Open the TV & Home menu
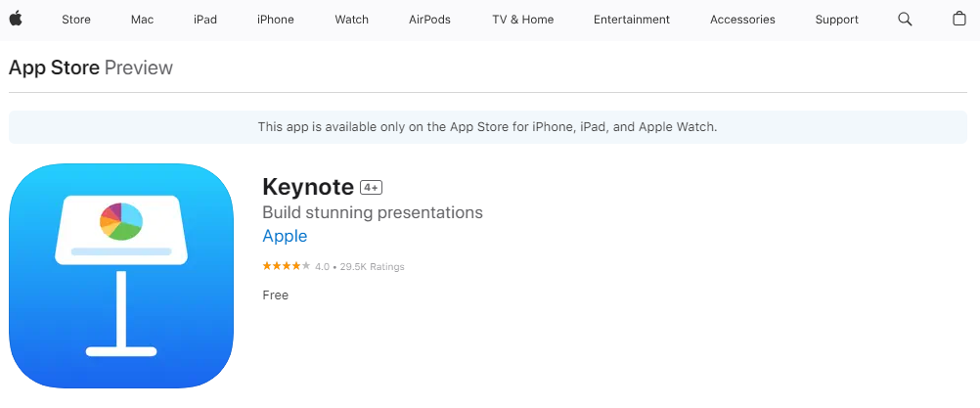 522,20
